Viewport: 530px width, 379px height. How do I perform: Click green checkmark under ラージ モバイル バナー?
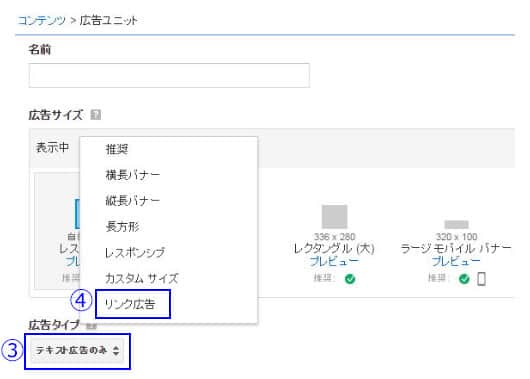click(464, 279)
